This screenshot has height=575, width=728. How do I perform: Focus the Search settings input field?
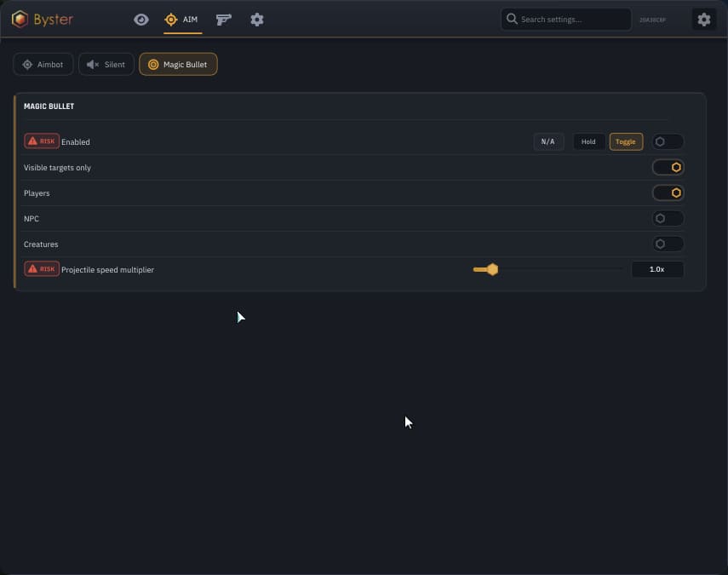[566, 20]
